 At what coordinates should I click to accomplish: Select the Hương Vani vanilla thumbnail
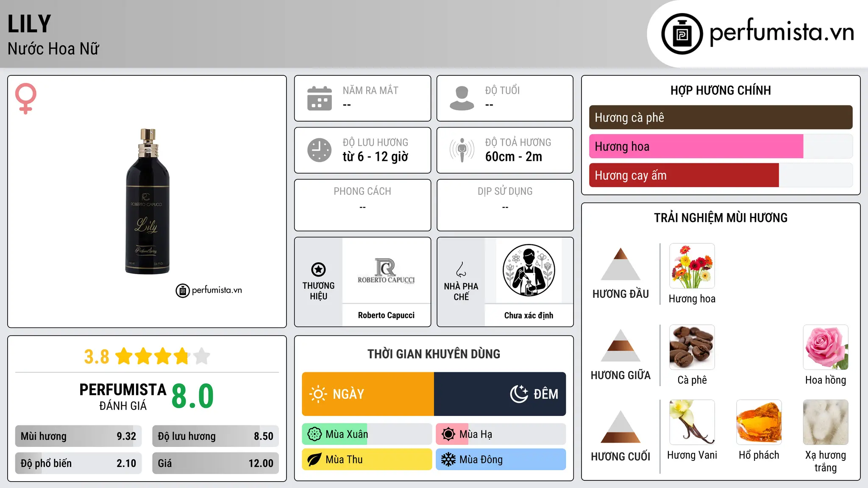[692, 422]
